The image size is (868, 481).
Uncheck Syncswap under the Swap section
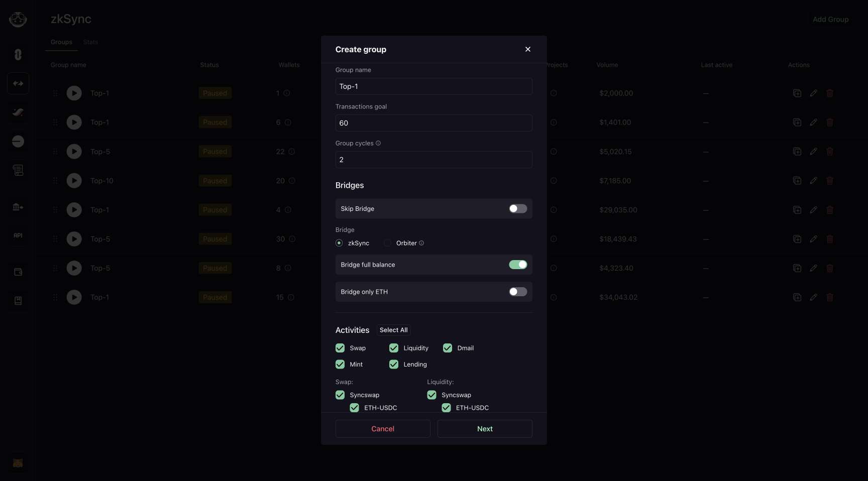click(x=340, y=395)
